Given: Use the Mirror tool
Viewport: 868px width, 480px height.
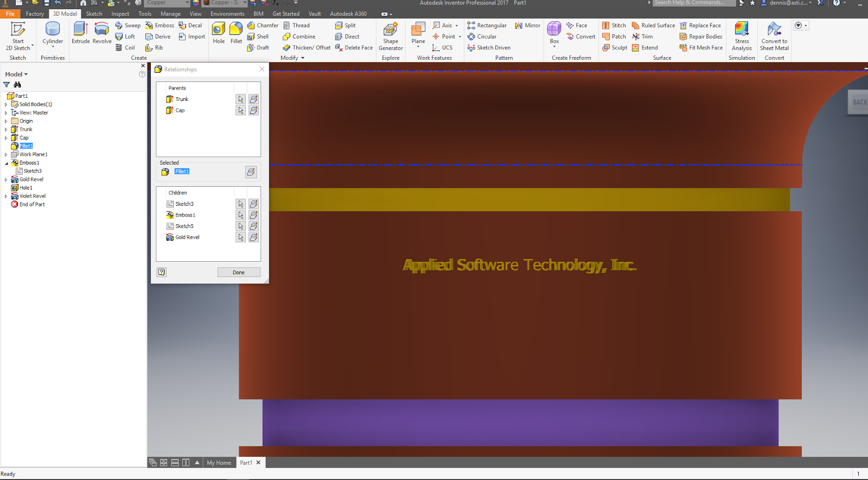Looking at the screenshot, I should [x=528, y=26].
